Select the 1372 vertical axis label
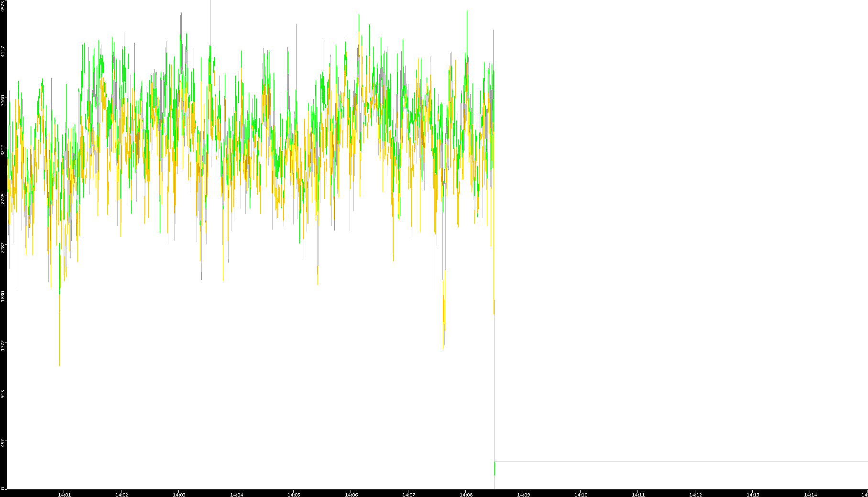The width and height of the screenshot is (868, 497). click(3, 345)
